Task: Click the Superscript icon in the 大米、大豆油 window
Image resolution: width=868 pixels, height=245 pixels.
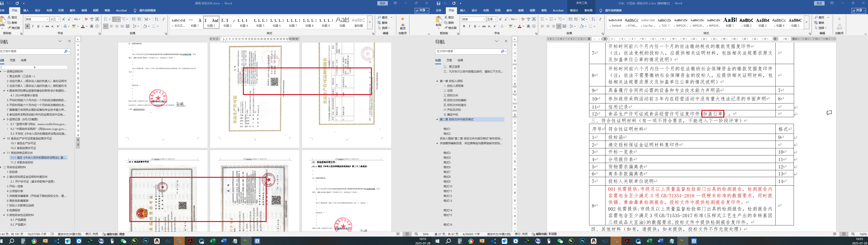Action: [x=495, y=26]
